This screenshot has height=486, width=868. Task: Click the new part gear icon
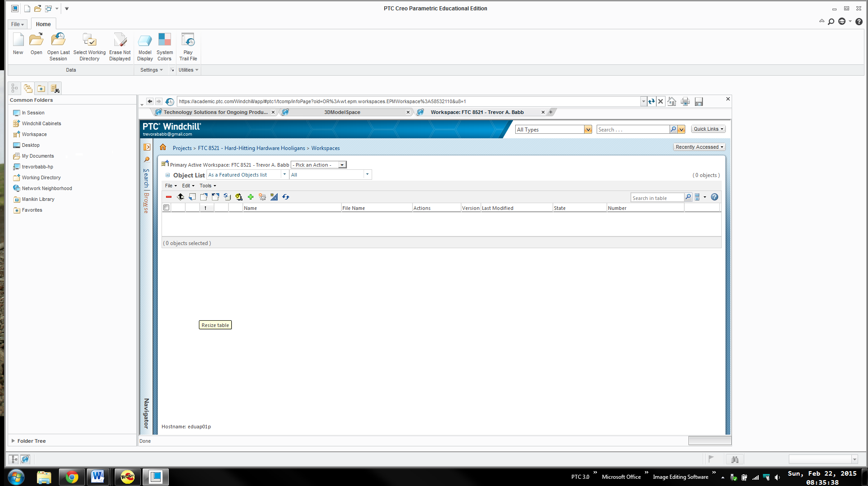click(262, 197)
